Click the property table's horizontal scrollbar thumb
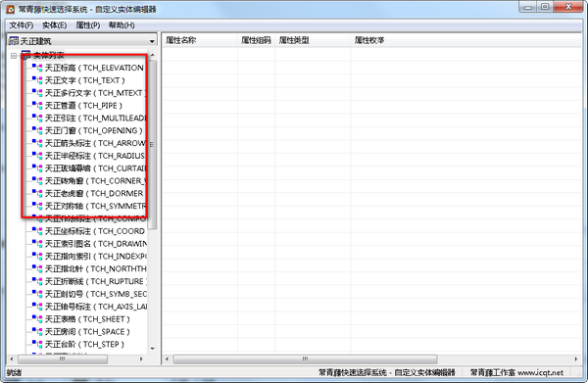 tap(305, 359)
